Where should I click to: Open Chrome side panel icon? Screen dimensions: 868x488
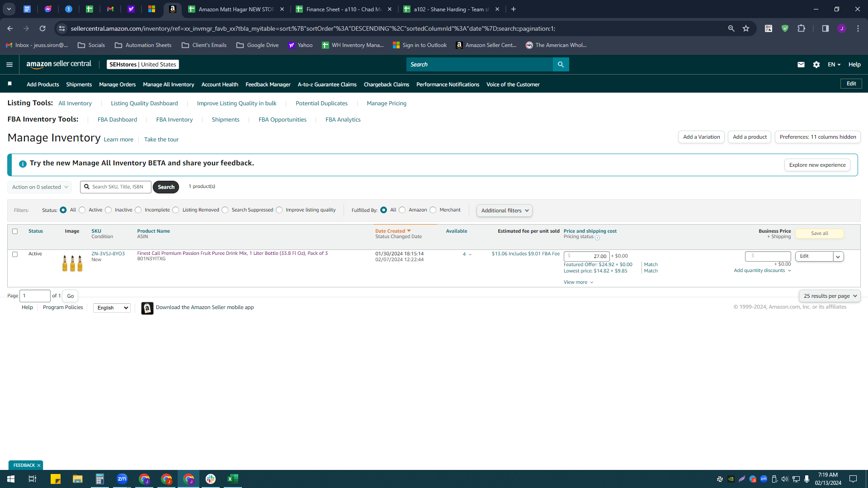pyautogui.click(x=826, y=28)
